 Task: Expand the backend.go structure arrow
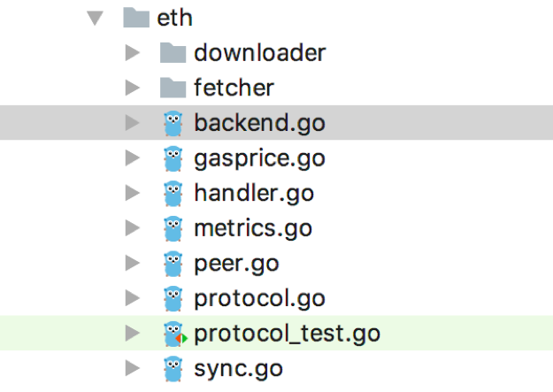[133, 123]
